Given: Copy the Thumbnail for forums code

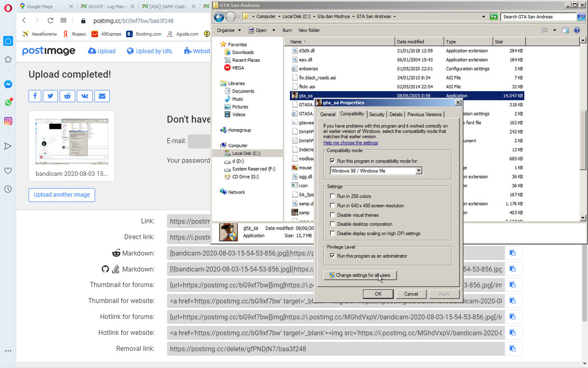Looking at the screenshot, I should pos(513,285).
